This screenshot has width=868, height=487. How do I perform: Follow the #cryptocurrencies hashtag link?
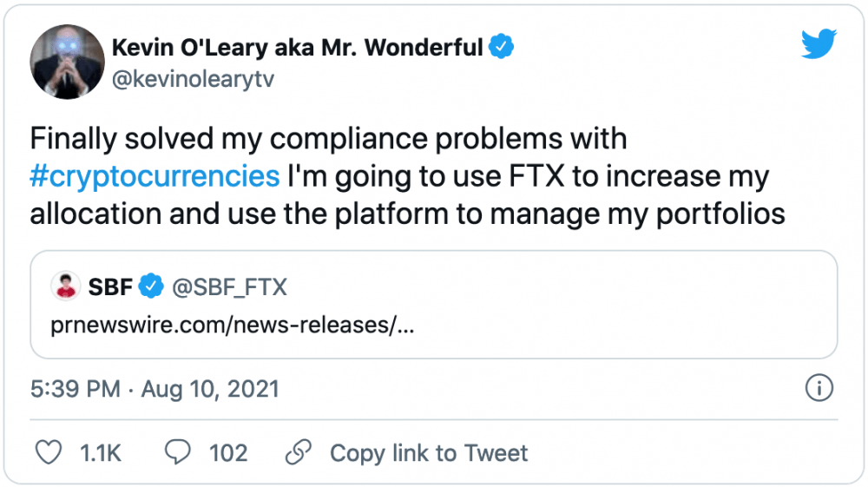(155, 176)
